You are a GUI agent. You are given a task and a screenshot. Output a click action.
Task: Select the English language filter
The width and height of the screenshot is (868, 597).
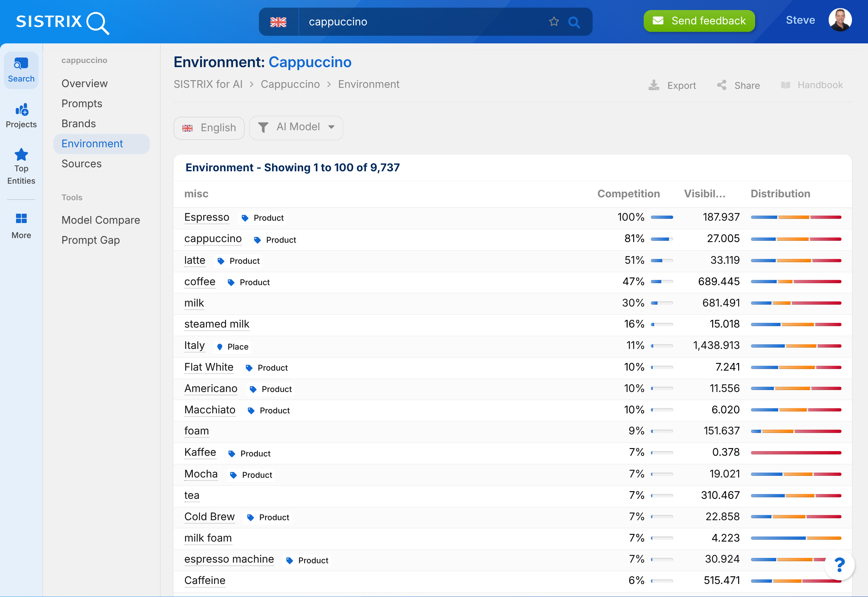(x=209, y=128)
